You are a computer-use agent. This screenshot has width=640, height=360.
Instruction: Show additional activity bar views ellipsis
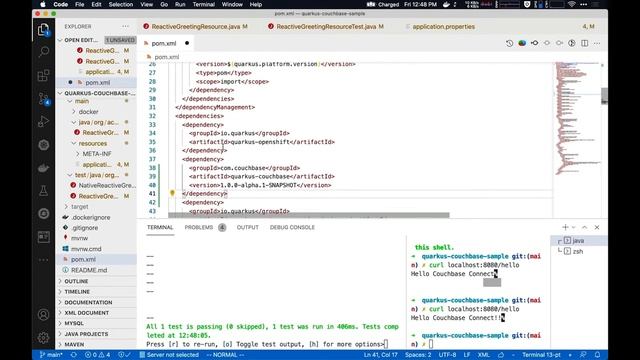tap(43, 260)
